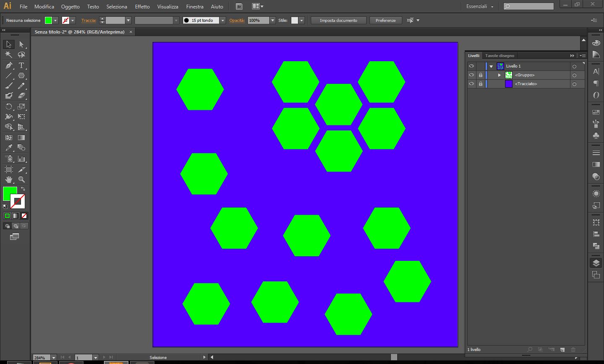The width and height of the screenshot is (604, 364).
Task: Expand the <Gruppo> sublayer triangle
Action: [499, 75]
